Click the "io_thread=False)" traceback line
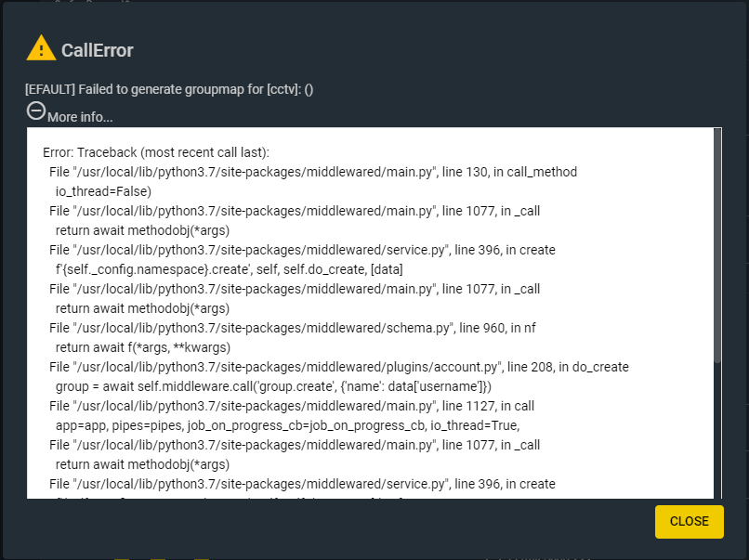Viewport: 749px width, 560px height. pos(103,191)
